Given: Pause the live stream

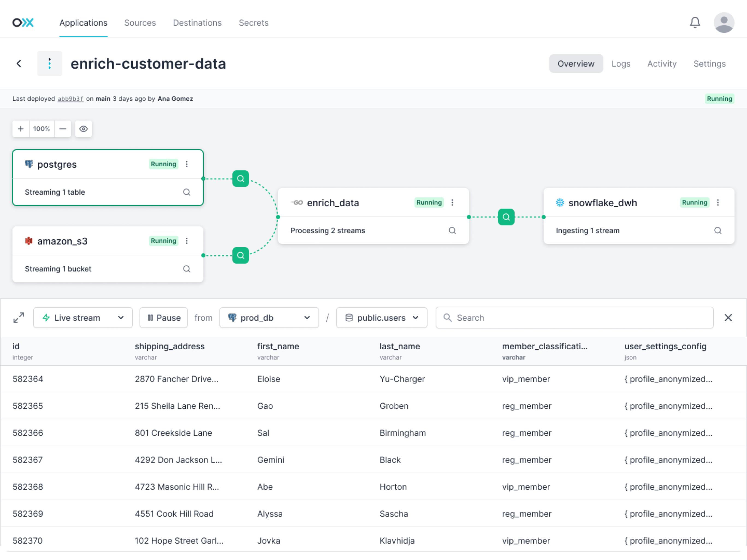Looking at the screenshot, I should point(164,317).
